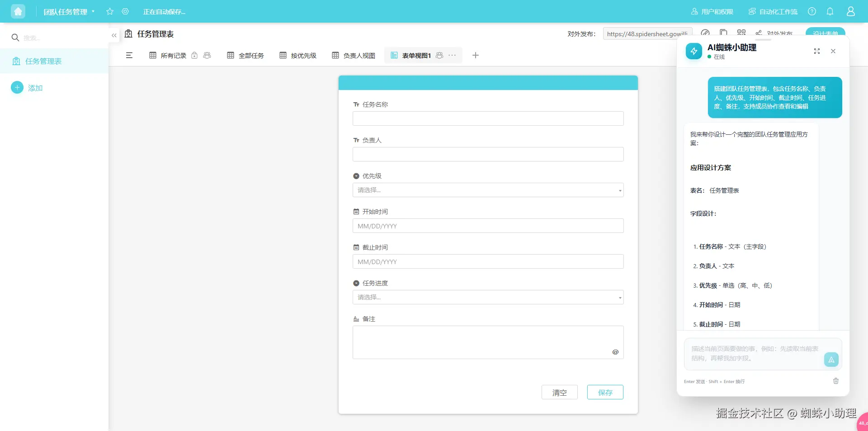Click the 任务管理表 page title
Viewport: 868px width, 431px height.
tap(156, 34)
